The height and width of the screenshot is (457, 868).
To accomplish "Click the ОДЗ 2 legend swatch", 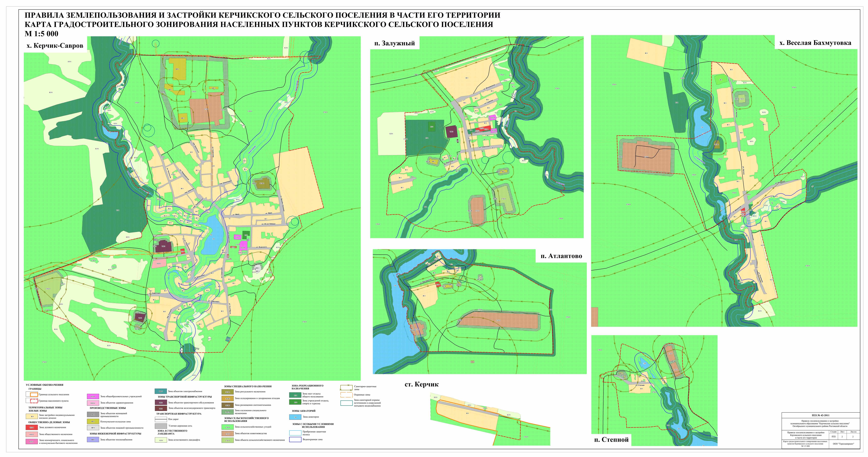I will pyautogui.click(x=32, y=434).
